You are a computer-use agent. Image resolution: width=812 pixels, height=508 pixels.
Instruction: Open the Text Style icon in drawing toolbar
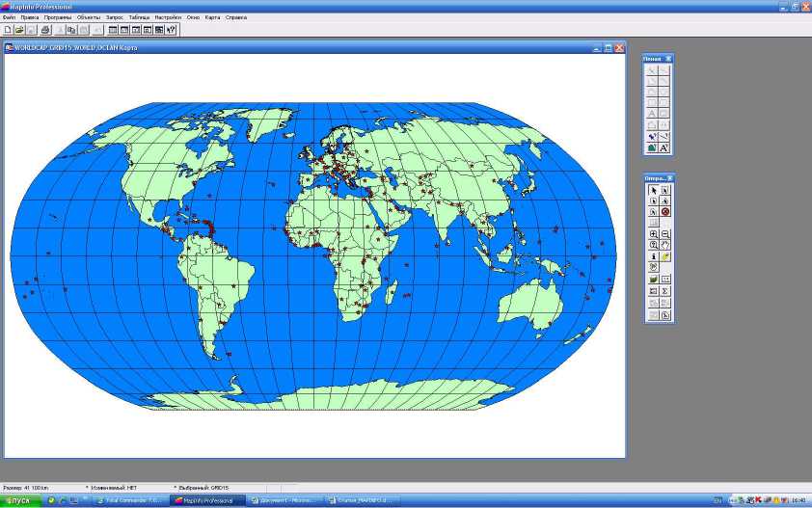(x=665, y=148)
